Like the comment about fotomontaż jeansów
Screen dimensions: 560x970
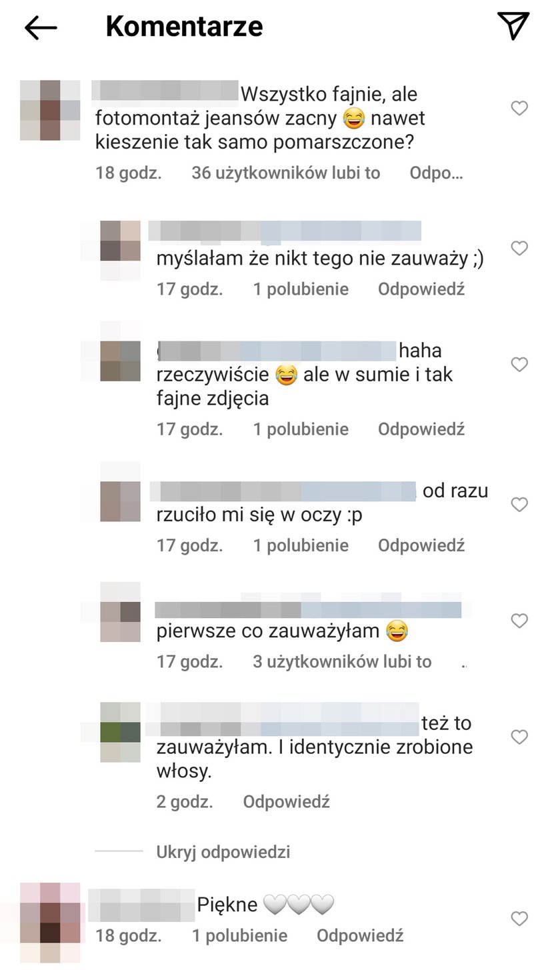(x=519, y=108)
